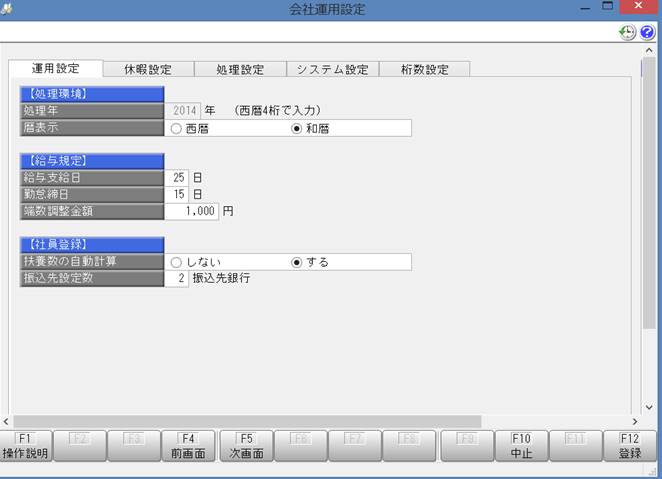The width and height of the screenshot is (662, 479).
Task: Click the 給与支給日 field showing 25
Action: tap(176, 178)
